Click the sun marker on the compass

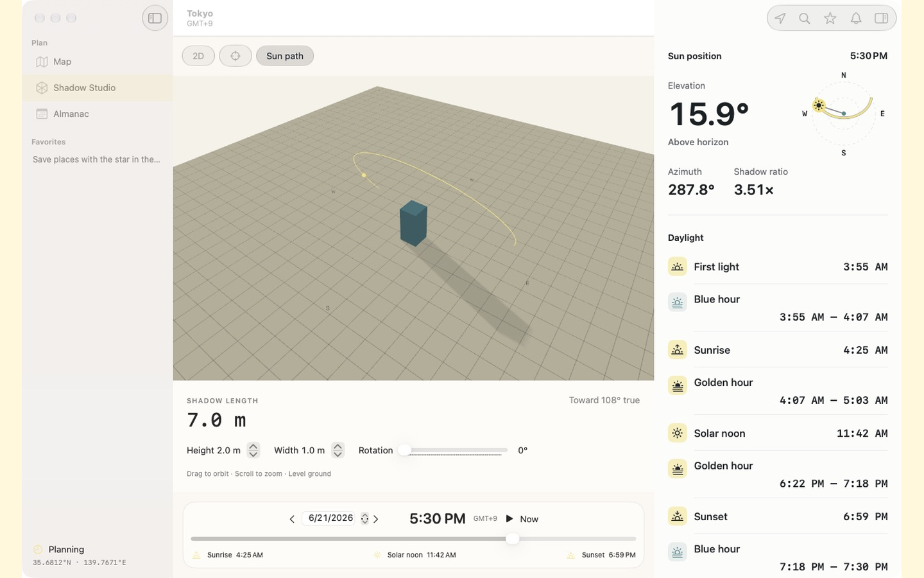(x=818, y=105)
